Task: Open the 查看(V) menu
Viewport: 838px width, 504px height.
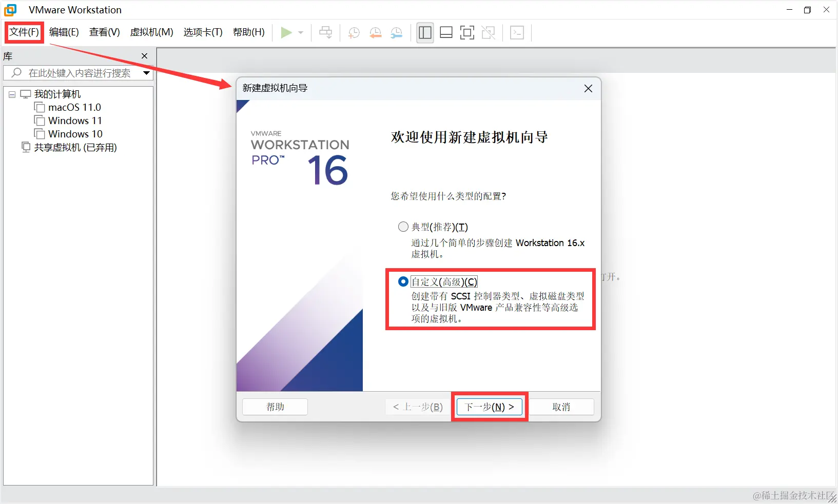Action: coord(105,32)
